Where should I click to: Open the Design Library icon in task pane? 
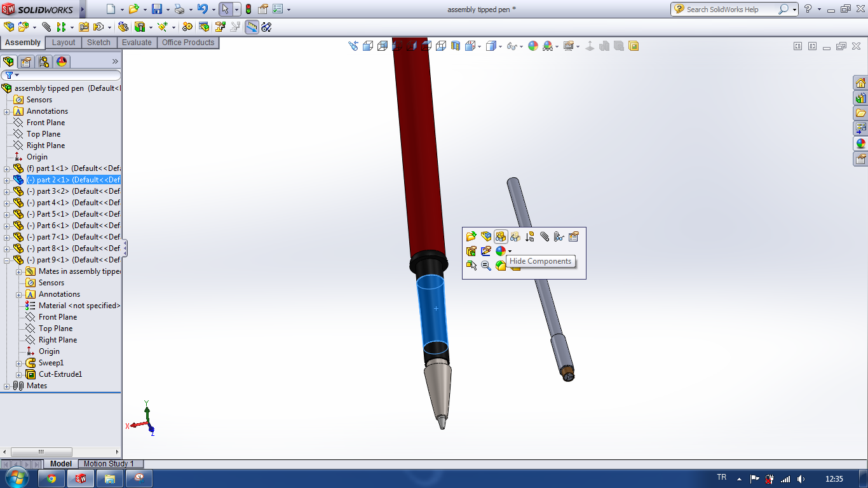860,98
